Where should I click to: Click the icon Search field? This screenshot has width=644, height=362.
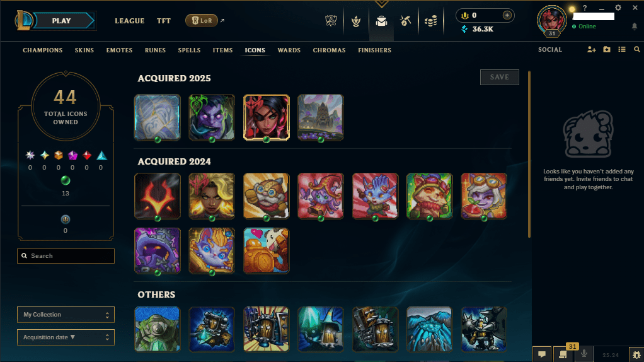point(66,256)
